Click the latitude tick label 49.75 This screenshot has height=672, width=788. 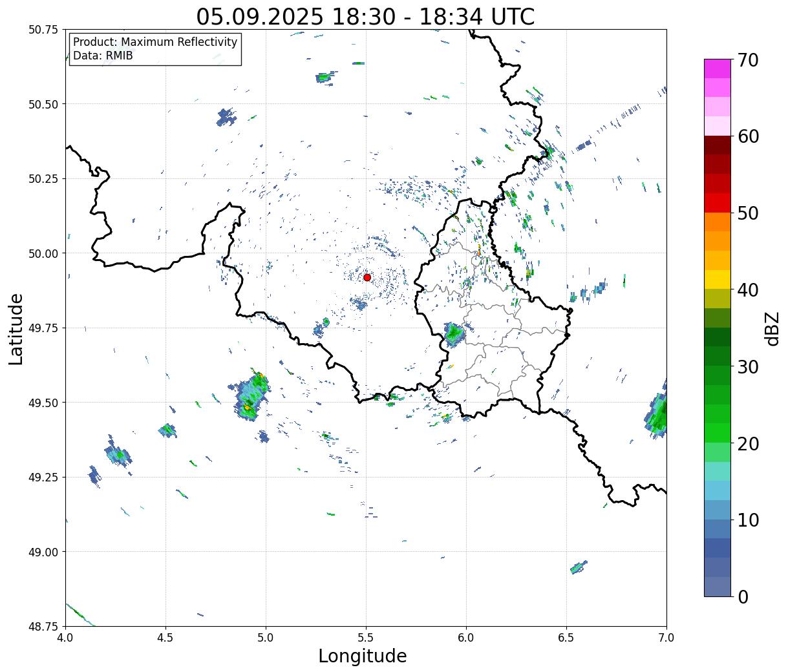(x=43, y=328)
